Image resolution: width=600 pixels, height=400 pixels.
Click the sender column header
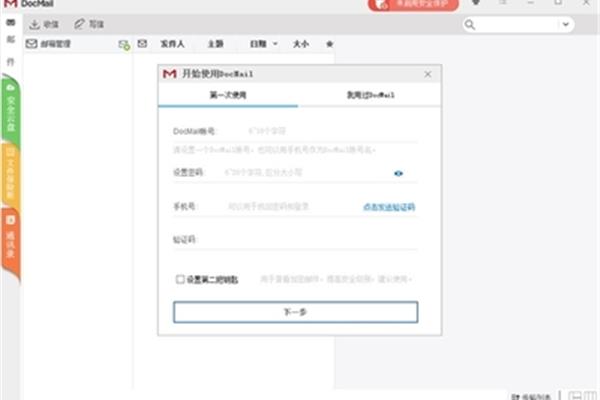coord(172,44)
